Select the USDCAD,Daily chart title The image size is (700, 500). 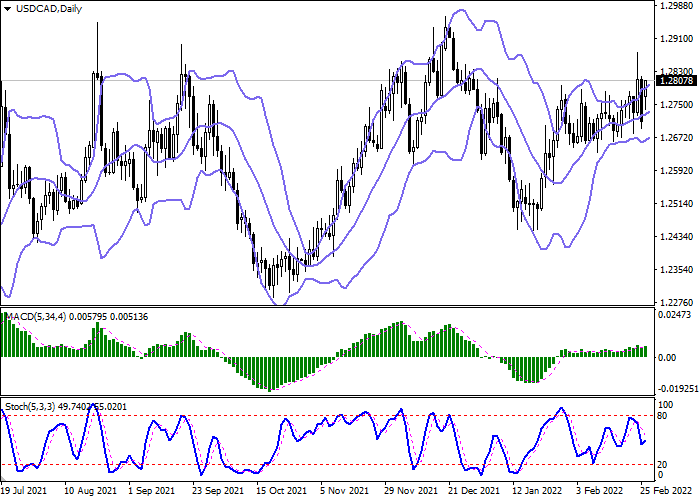[x=49, y=9]
